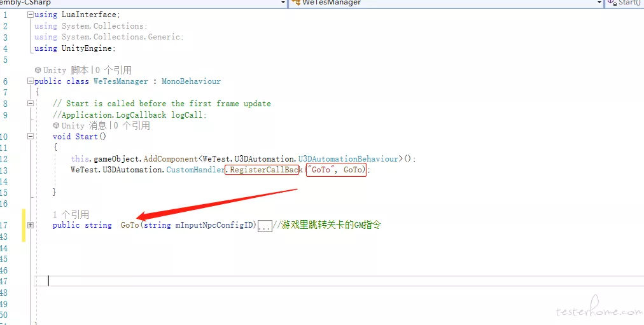
Task: Click the MonoBehaviour base class name
Action: point(191,81)
